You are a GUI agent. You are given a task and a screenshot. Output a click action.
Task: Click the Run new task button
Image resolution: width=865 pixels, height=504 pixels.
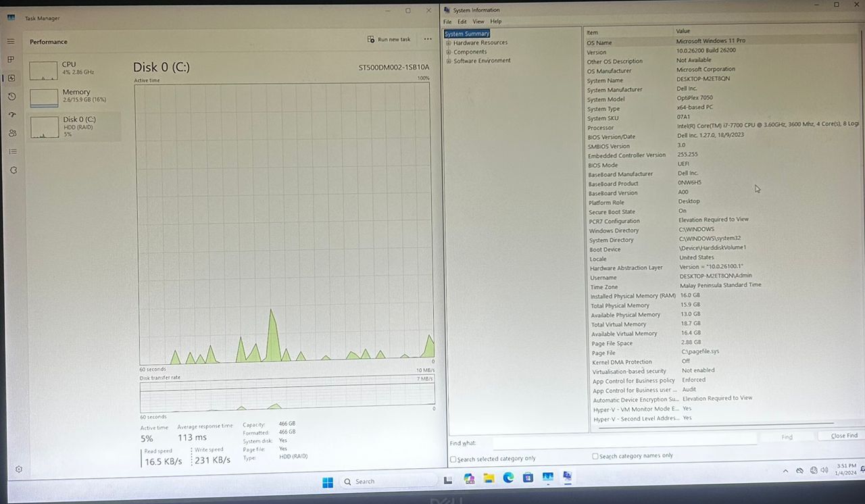389,39
